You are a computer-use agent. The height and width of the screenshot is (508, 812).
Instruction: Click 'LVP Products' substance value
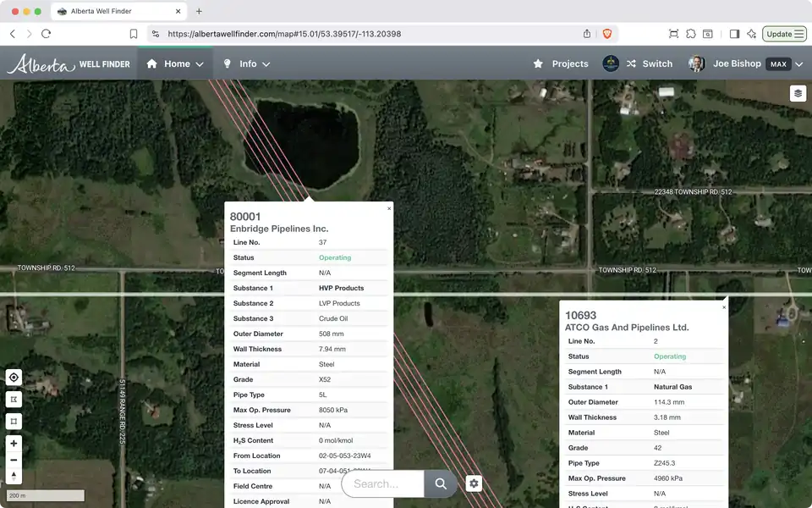click(339, 303)
